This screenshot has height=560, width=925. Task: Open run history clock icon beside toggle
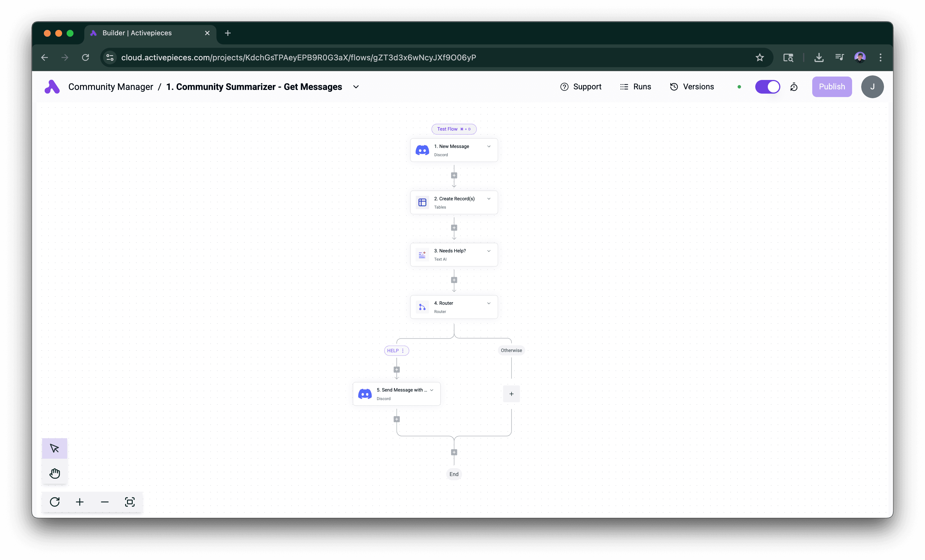pos(794,87)
